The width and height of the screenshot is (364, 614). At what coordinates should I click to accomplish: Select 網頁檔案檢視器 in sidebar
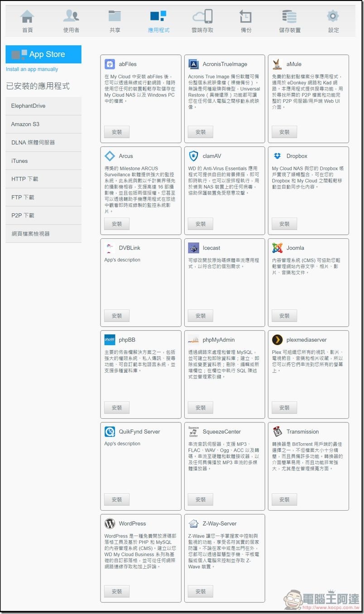pos(43,234)
